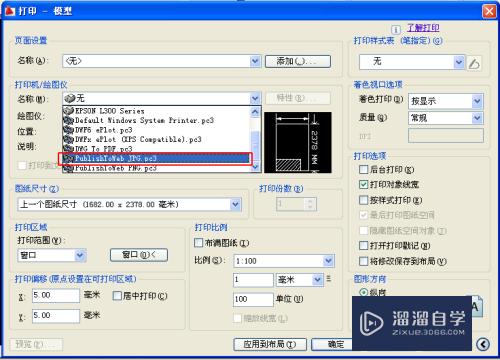Click printer list scrollbar down arrow
Viewport: 500px width, 360px height.
(255, 167)
